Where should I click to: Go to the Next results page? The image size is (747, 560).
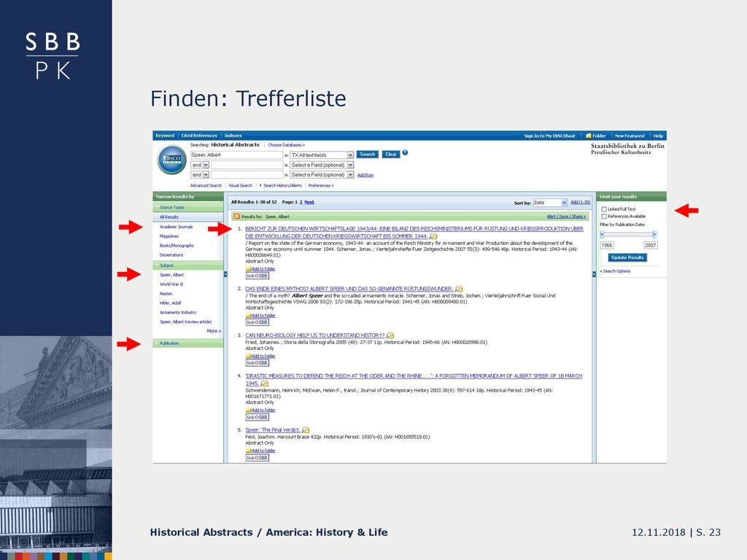(309, 202)
